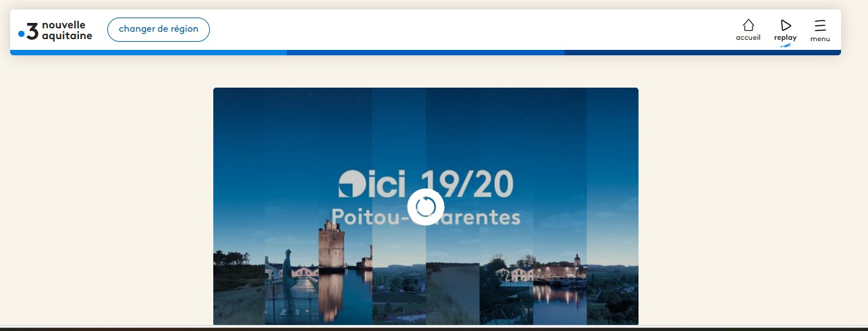Click the "Poitou-Charentes" text in video
868x331 pixels.
coord(426,217)
